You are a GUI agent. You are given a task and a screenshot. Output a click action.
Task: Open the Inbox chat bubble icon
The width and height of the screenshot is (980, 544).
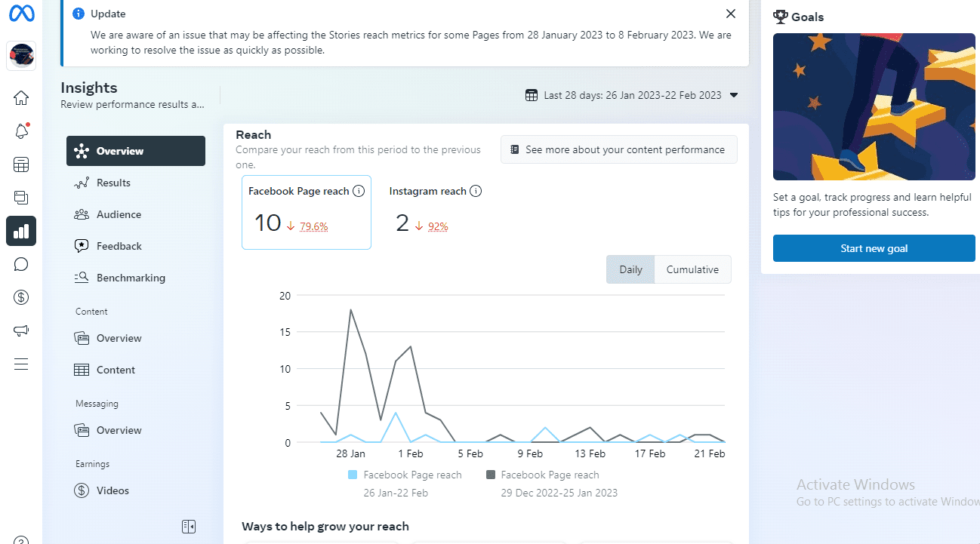[21, 264]
